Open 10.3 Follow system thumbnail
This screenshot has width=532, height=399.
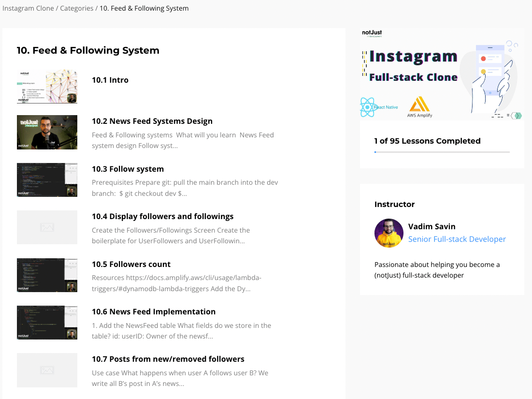click(x=47, y=180)
